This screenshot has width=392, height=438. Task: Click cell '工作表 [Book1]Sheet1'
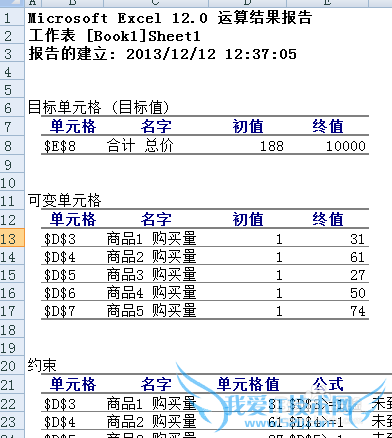tap(114, 36)
